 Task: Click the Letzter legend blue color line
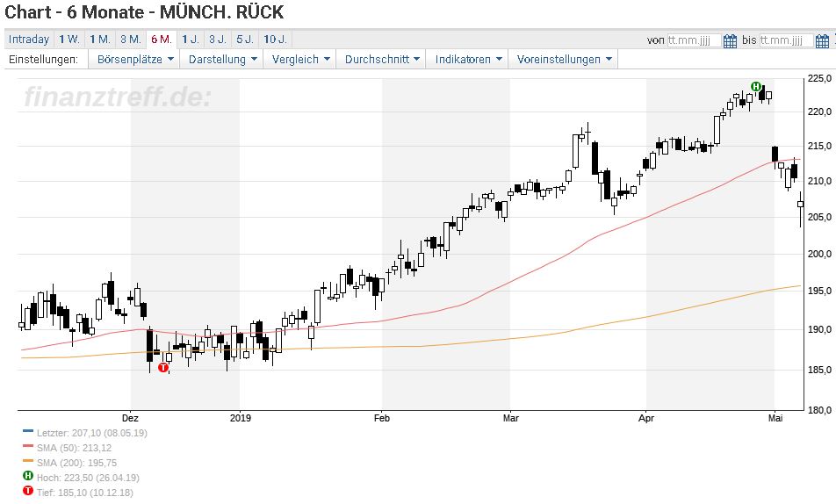pos(28,431)
